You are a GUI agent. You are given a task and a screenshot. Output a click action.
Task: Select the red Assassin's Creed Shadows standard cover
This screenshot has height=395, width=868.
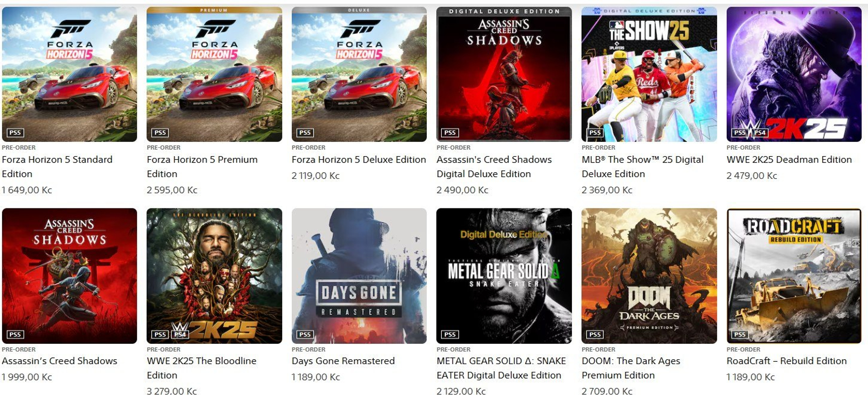coord(69,276)
